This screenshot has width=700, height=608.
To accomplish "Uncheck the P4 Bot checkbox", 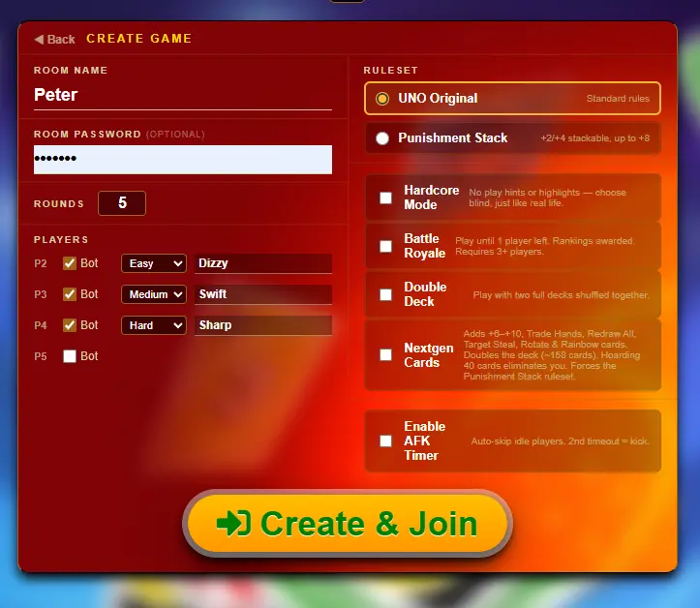I will pyautogui.click(x=70, y=325).
